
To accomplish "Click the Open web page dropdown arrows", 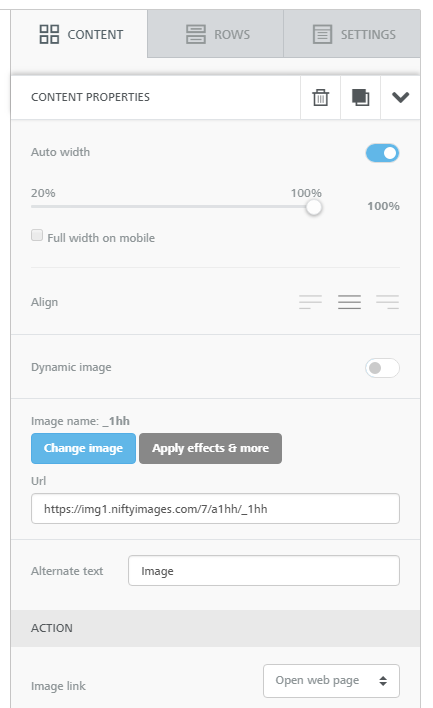I will pyautogui.click(x=383, y=681).
